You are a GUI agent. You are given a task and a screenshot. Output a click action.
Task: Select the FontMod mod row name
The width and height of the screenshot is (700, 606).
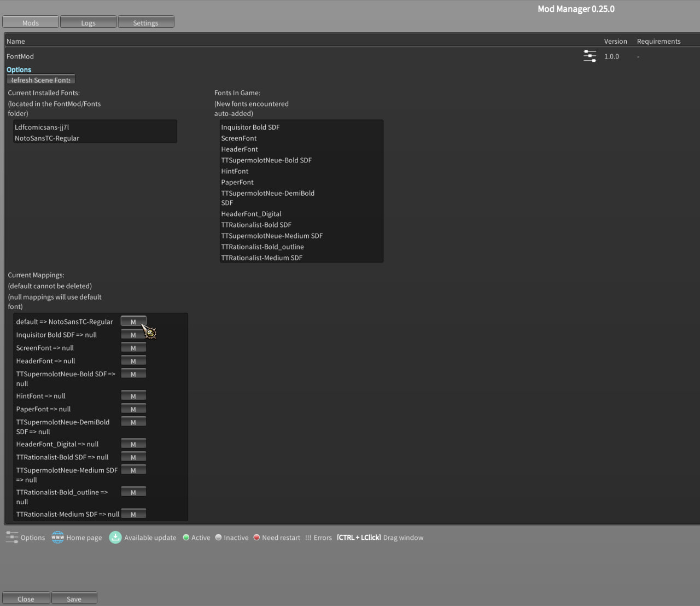20,56
